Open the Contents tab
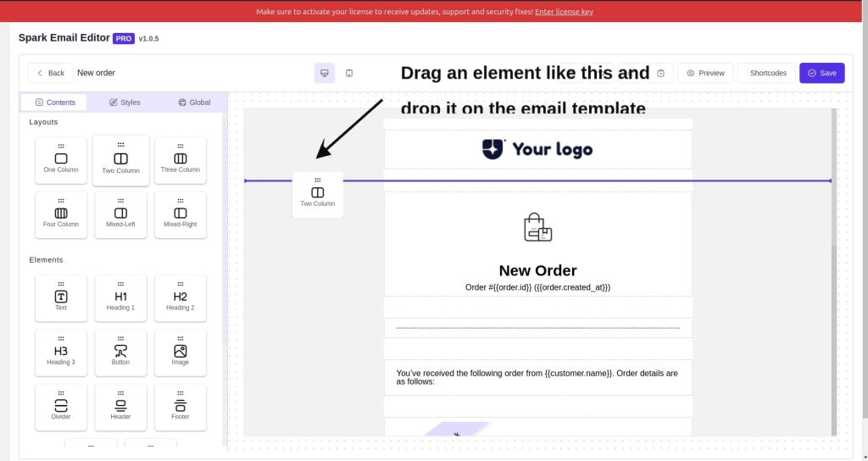The image size is (868, 461). click(54, 103)
